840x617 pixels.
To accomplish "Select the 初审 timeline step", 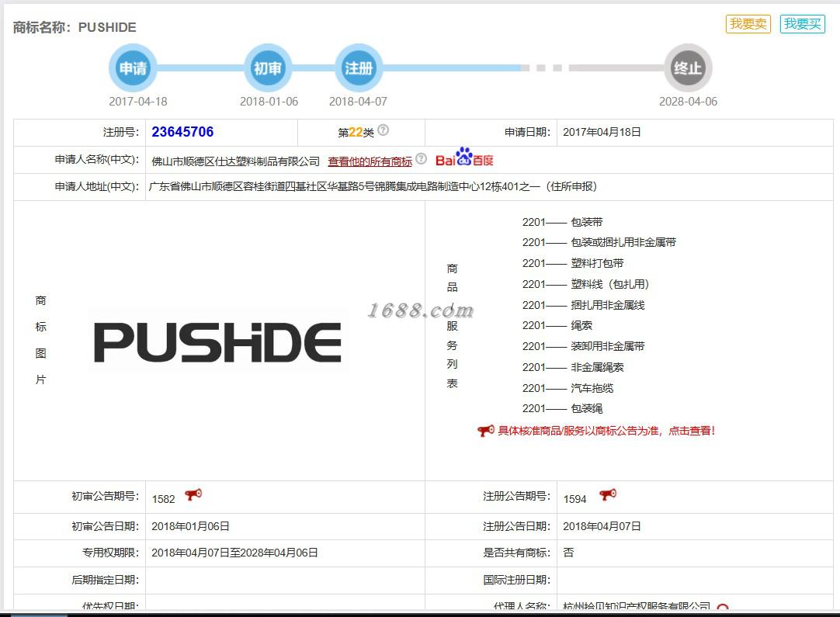I will 267,68.
